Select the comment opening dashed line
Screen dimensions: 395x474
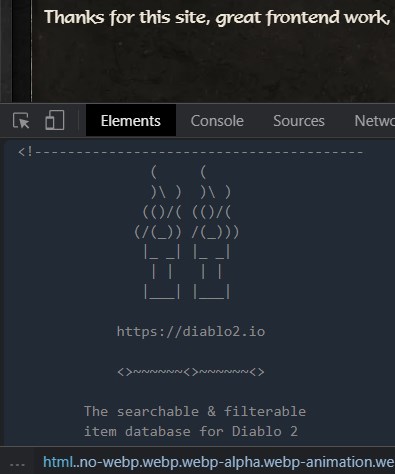pos(191,152)
